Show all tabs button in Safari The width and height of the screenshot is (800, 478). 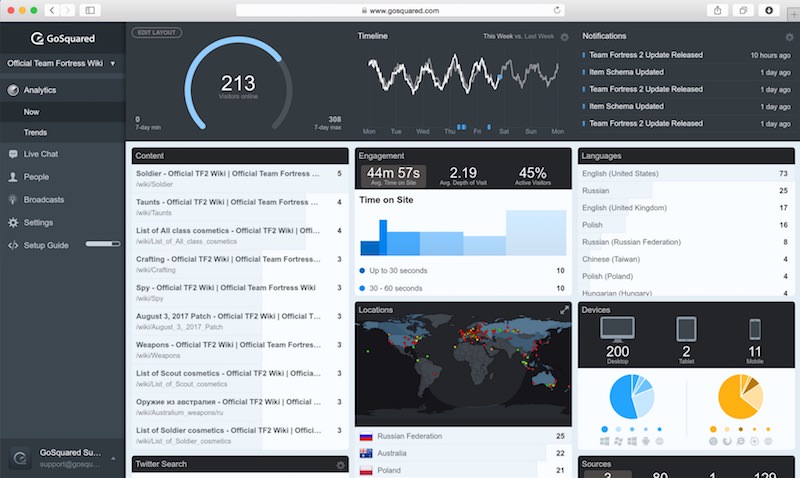point(743,10)
